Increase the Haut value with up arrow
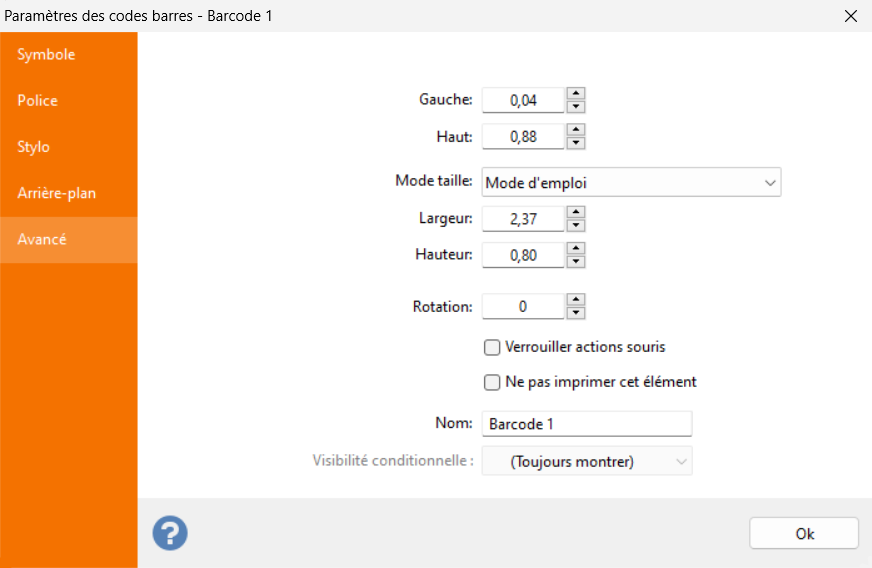The width and height of the screenshot is (872, 568). (576, 130)
